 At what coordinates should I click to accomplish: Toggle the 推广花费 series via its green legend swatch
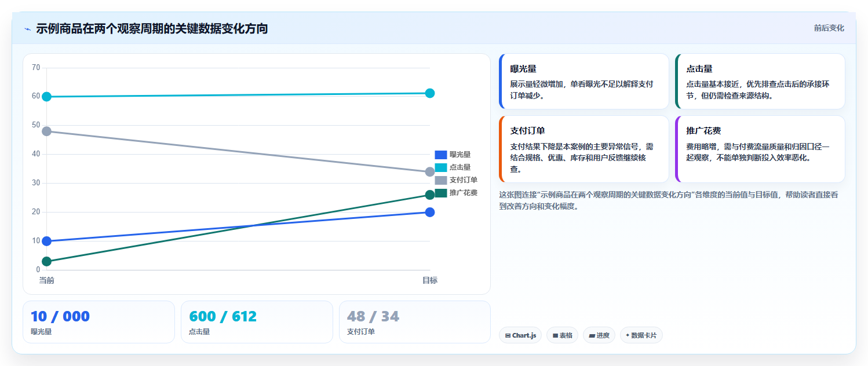point(441,193)
